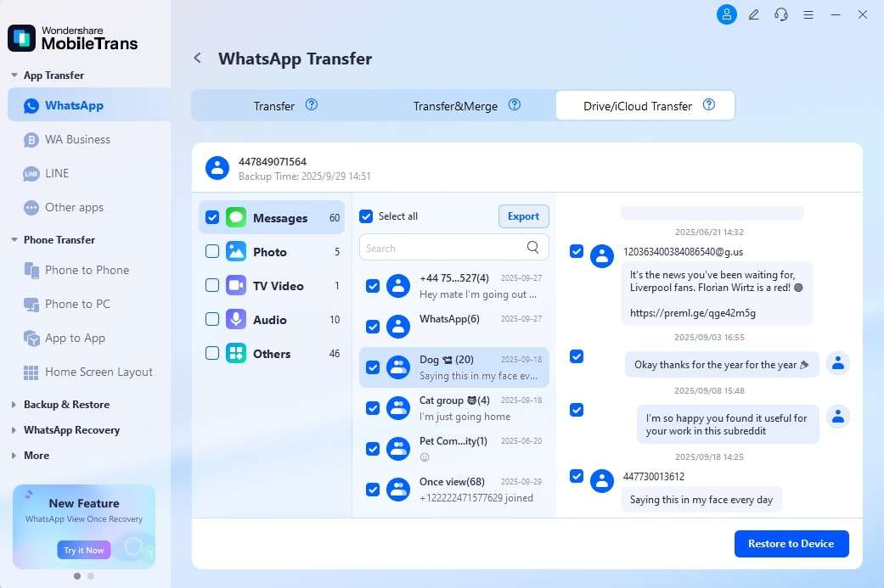Expand the More section in the sidebar
Image resolution: width=884 pixels, height=588 pixels.
click(x=37, y=455)
